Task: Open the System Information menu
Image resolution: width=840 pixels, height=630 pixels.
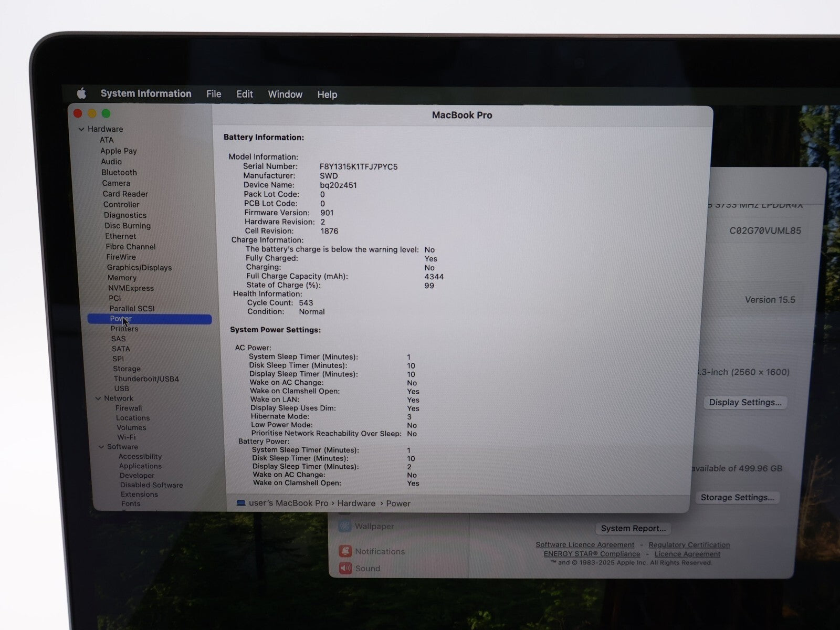Action: pyautogui.click(x=146, y=93)
